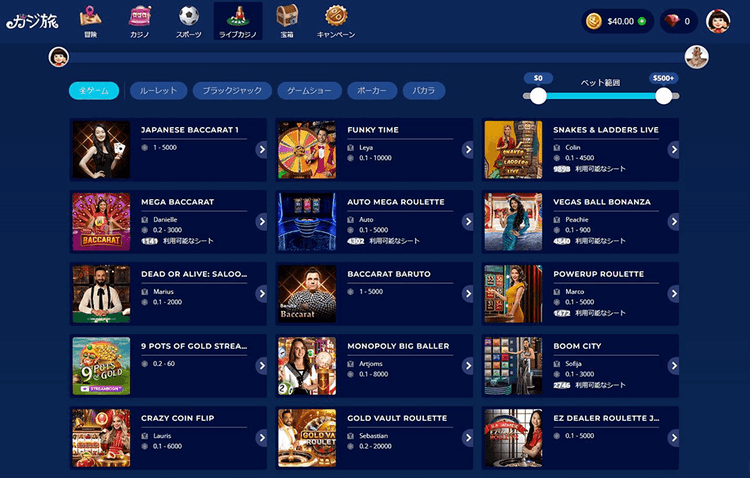This screenshot has width=750, height=478.
Task: Open Dead or Alive Saloon thumbnail
Action: tap(101, 293)
